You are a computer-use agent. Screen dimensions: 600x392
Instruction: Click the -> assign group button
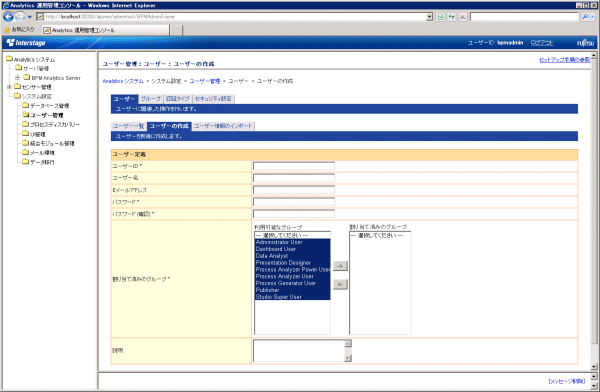340,266
